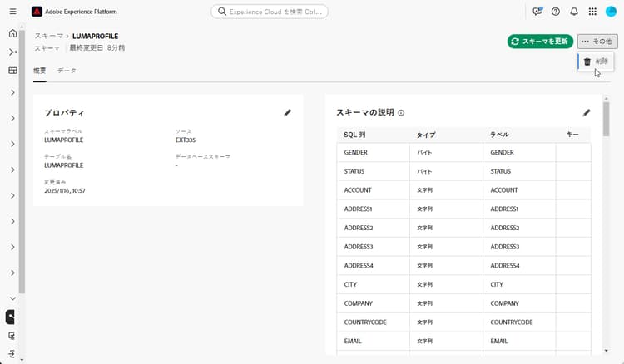This screenshot has height=364, width=624.
Task: Switch to the データ tab
Action: point(67,71)
